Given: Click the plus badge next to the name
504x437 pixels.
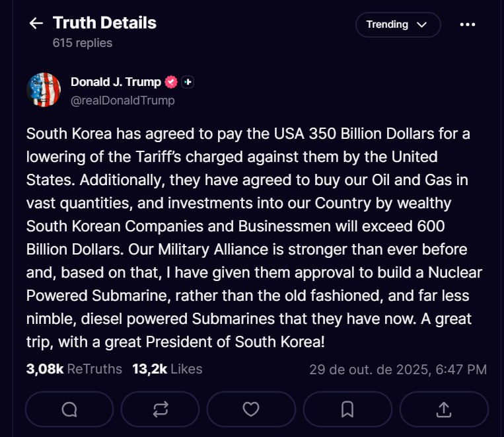Looking at the screenshot, I should [x=188, y=82].
